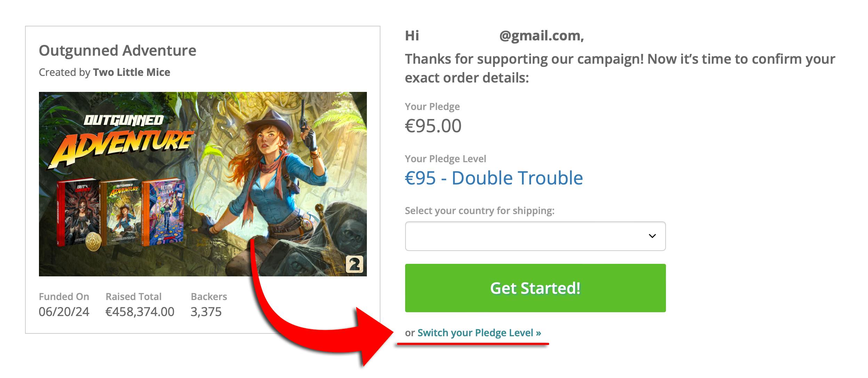The image size is (868, 378).
Task: Click the dropdown chevron arrow
Action: [x=652, y=236]
